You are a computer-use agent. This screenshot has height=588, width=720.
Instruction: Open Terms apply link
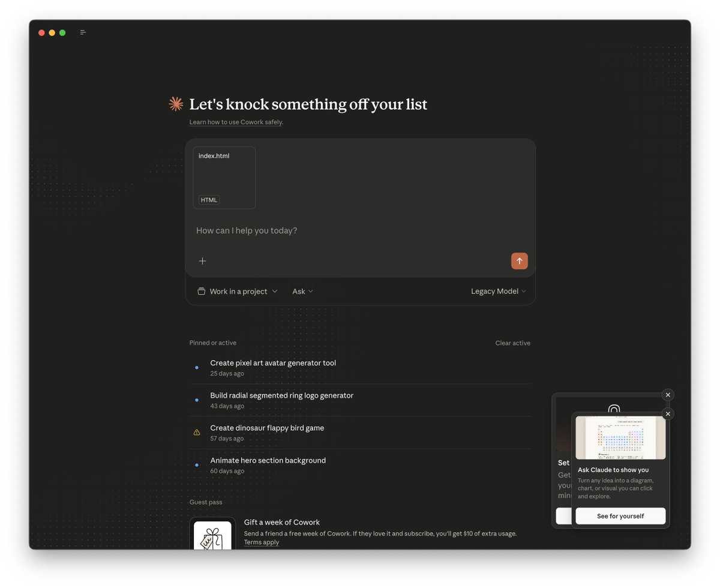(262, 542)
